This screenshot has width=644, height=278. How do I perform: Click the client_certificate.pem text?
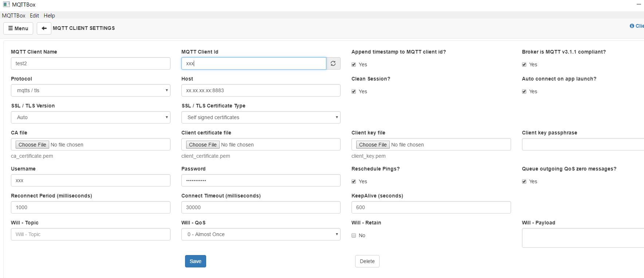(x=206, y=156)
